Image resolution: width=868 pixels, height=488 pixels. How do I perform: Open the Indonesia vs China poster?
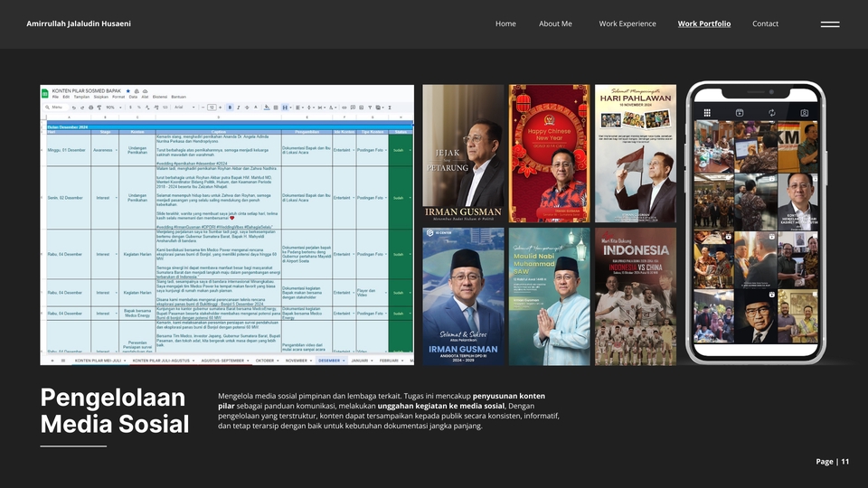pyautogui.click(x=636, y=296)
